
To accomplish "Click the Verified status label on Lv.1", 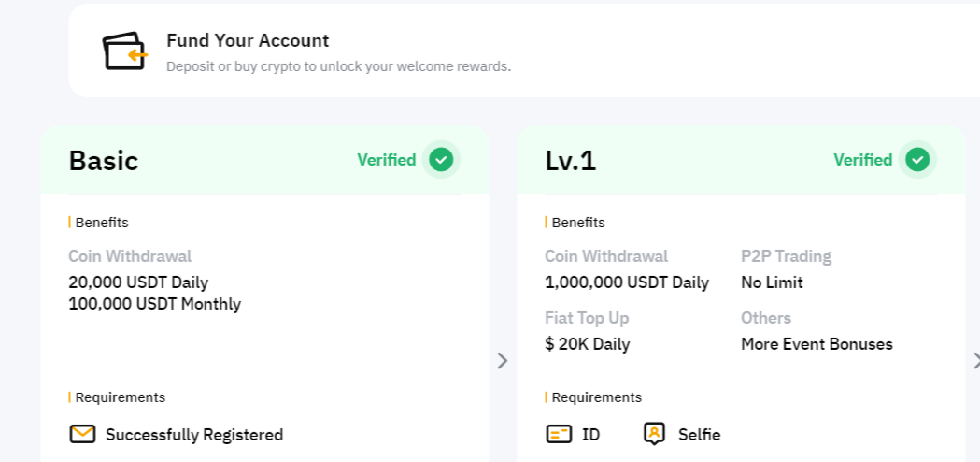I will pyautogui.click(x=863, y=160).
